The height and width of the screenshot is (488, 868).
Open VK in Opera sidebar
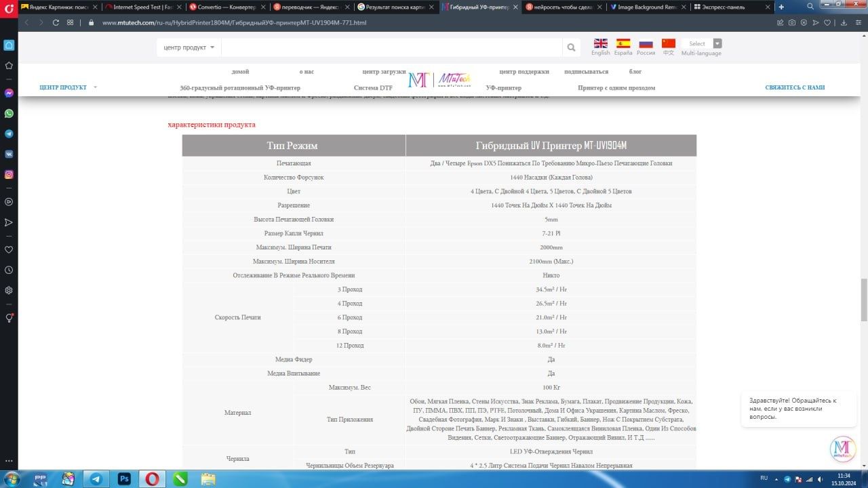pyautogui.click(x=9, y=154)
